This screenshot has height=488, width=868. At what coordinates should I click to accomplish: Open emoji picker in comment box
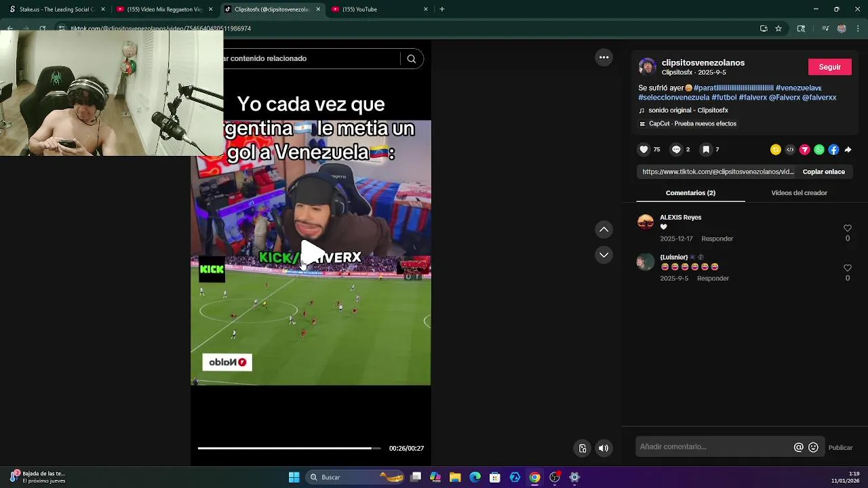tap(813, 447)
